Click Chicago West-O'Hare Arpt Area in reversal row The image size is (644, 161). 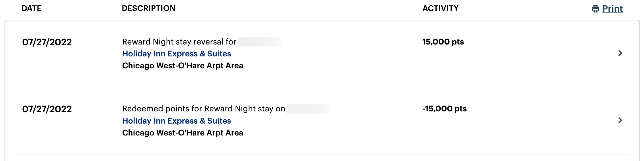point(183,66)
